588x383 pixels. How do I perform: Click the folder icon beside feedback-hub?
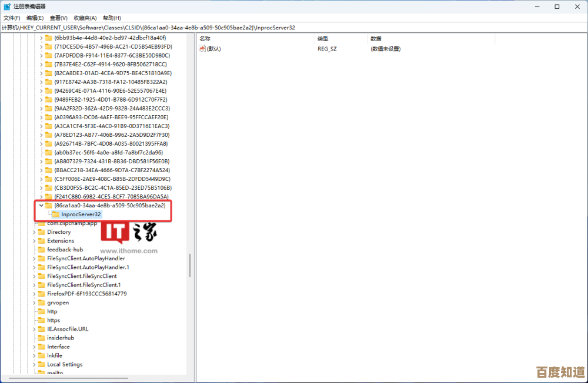[42, 250]
